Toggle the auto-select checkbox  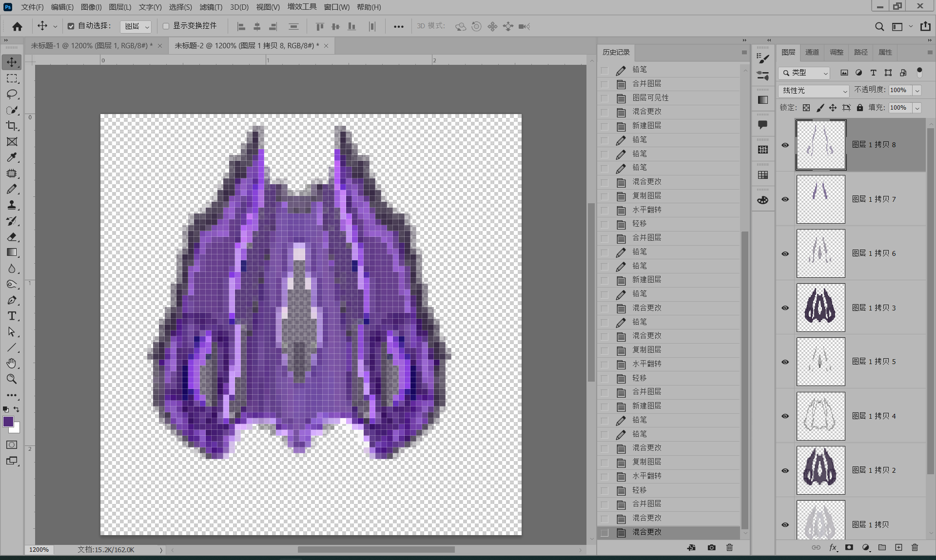(71, 26)
